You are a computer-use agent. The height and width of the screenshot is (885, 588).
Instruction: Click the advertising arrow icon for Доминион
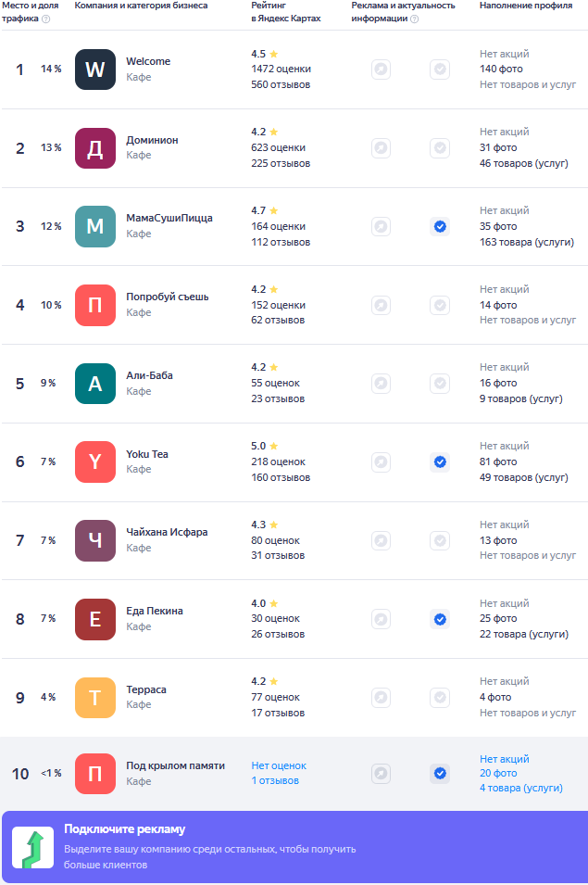pos(381,147)
